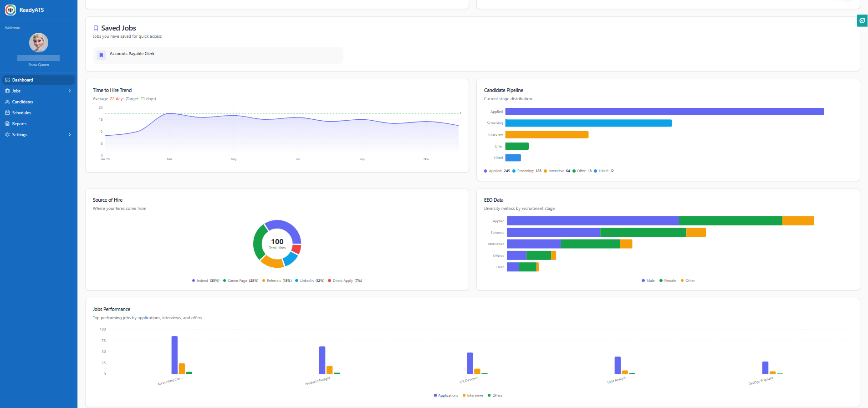Toggle the Interviews legend in Jobs Performance
This screenshot has width=868, height=408.
(475, 396)
